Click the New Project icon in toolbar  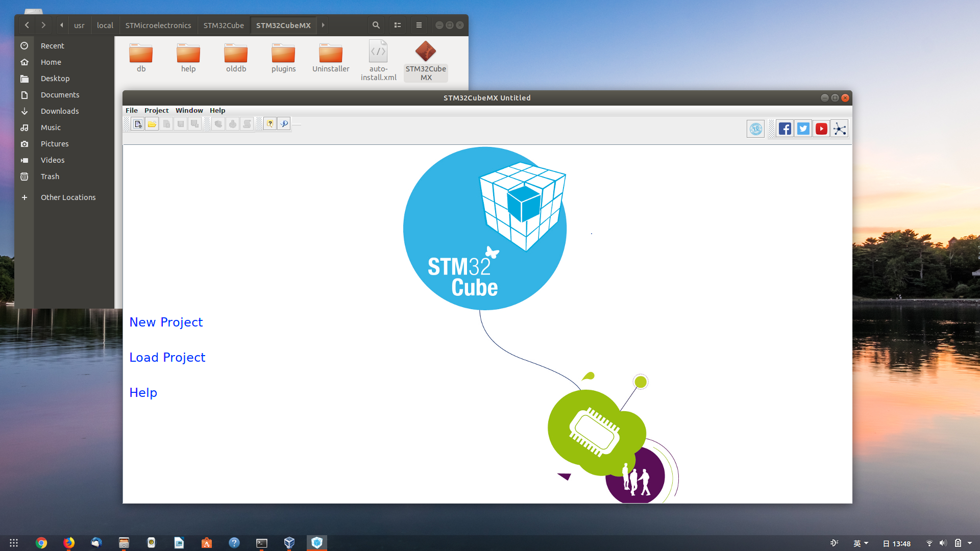137,124
